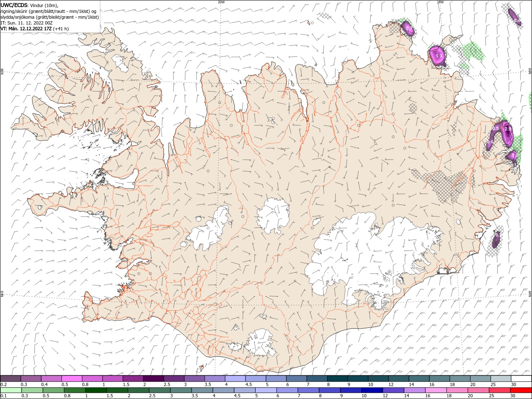Pick lower-row swatch between 5 and 6

(x=266, y=390)
